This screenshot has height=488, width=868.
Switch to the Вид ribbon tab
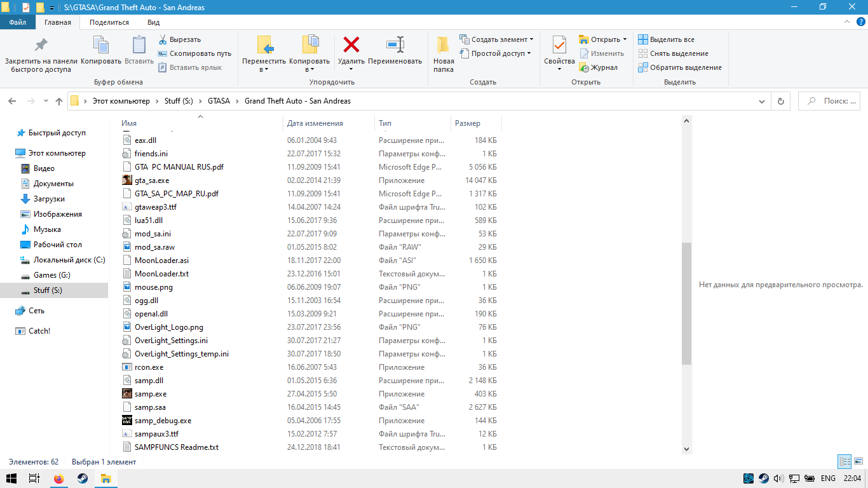pyautogui.click(x=154, y=22)
